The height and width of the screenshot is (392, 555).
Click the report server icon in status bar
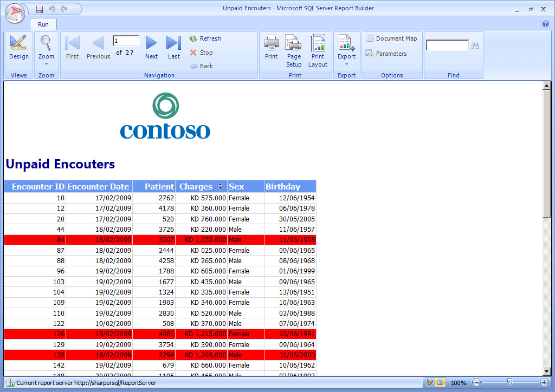[x=11, y=383]
